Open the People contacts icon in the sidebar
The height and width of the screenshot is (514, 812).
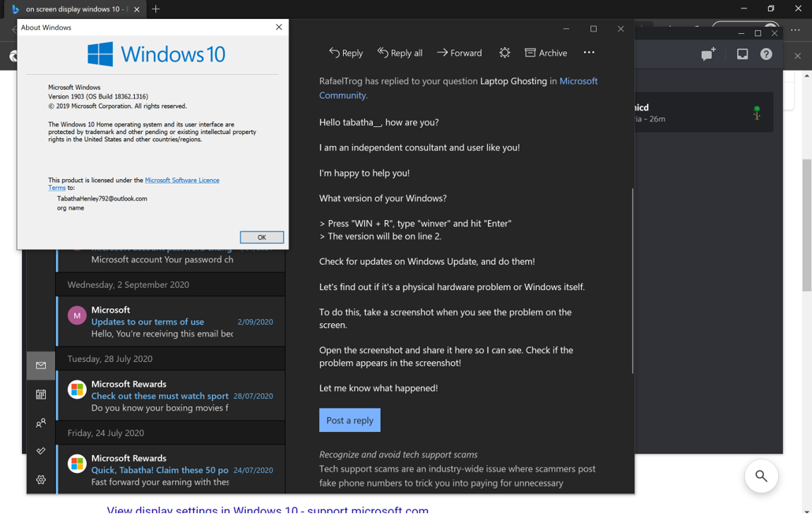[41, 423]
